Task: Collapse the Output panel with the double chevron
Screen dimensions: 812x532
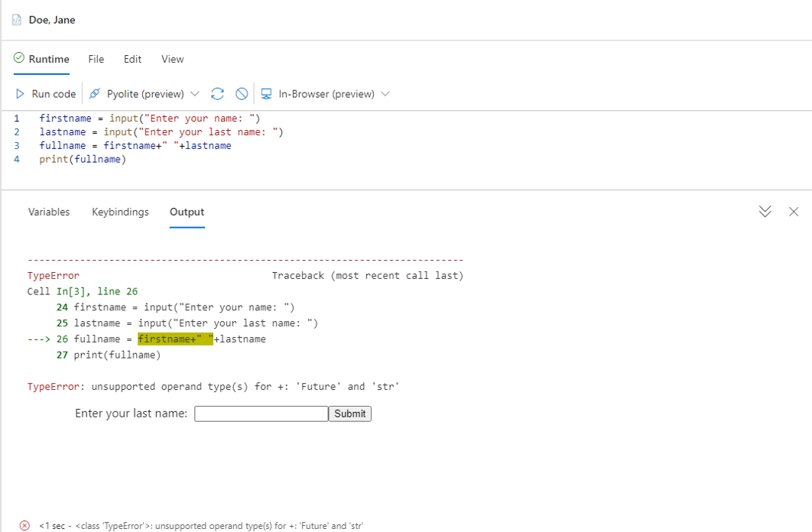Action: click(x=765, y=212)
